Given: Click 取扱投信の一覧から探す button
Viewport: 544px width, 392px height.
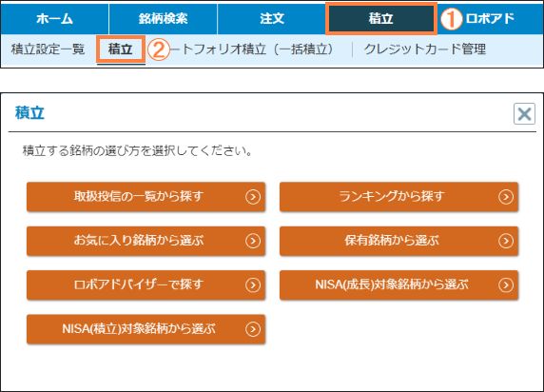Looking at the screenshot, I should (146, 197).
